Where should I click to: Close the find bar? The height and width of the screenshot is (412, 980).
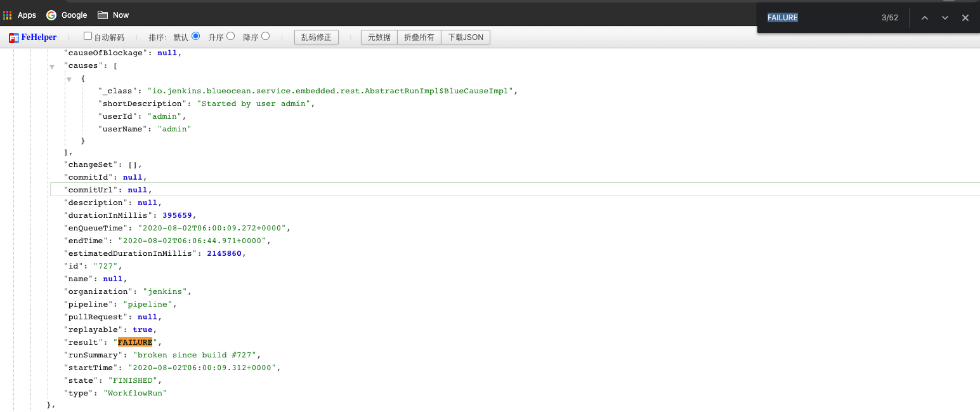965,18
